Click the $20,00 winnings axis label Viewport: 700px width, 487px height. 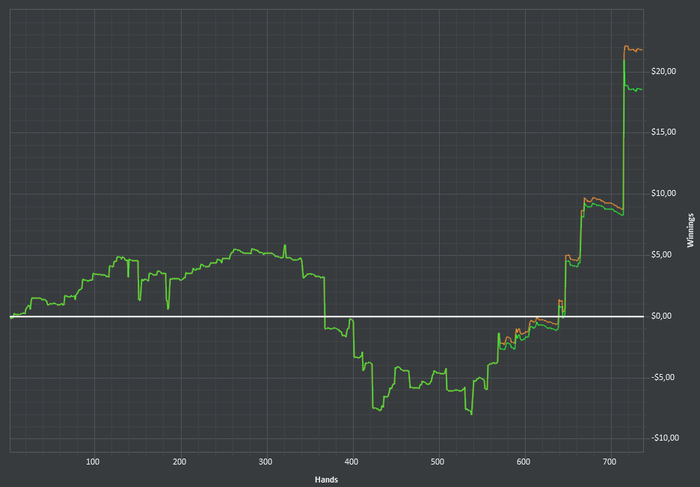pyautogui.click(x=663, y=71)
